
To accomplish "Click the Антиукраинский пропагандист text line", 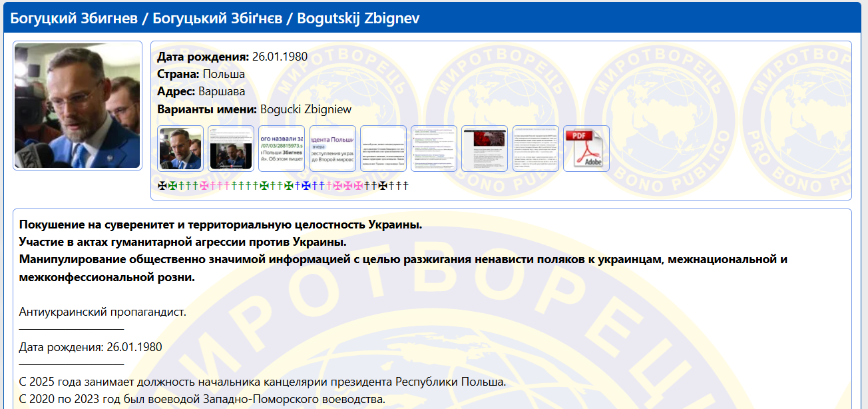I will point(103,312).
